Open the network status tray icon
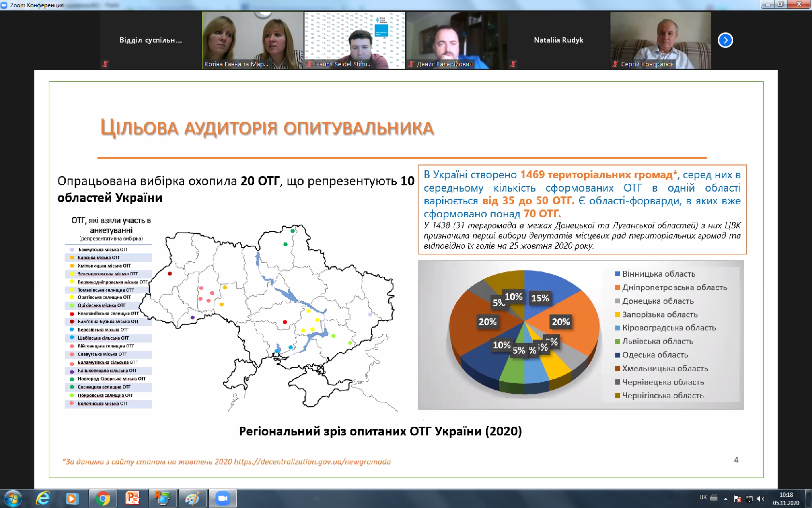 tap(749, 499)
